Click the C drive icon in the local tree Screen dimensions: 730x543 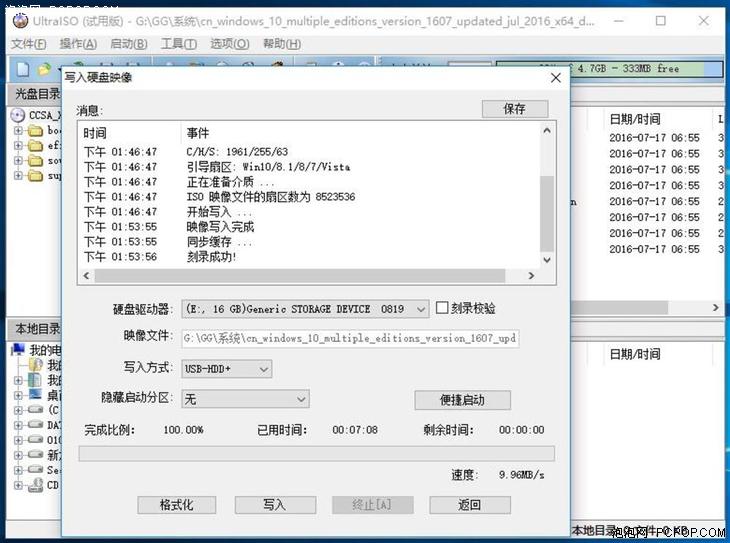35,410
